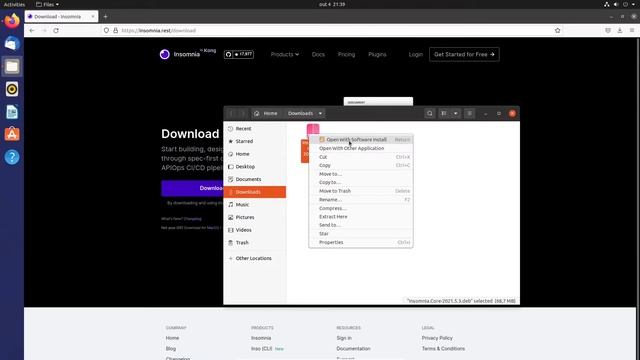Open GitHub stars badge
640x360 pixels.
click(239, 54)
